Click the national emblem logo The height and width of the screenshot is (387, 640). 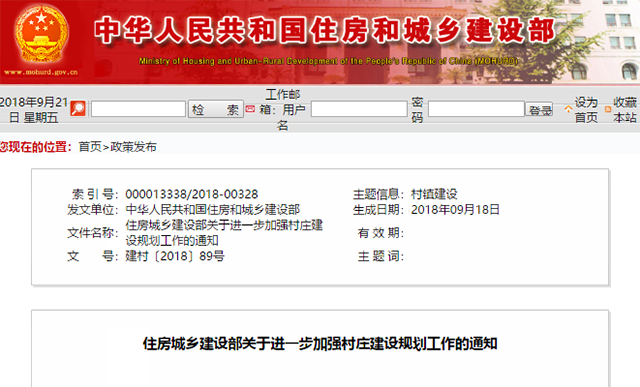click(x=41, y=34)
